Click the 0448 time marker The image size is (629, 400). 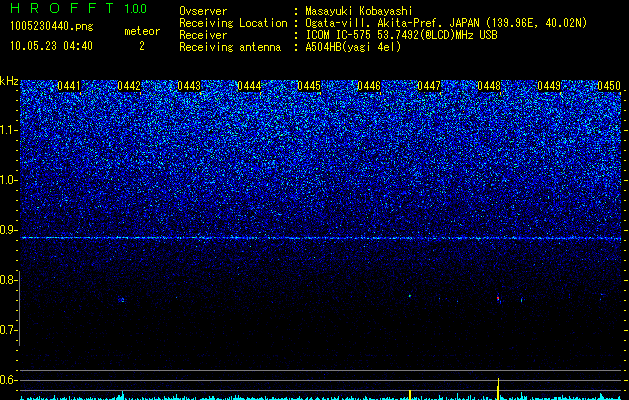pyautogui.click(x=489, y=86)
